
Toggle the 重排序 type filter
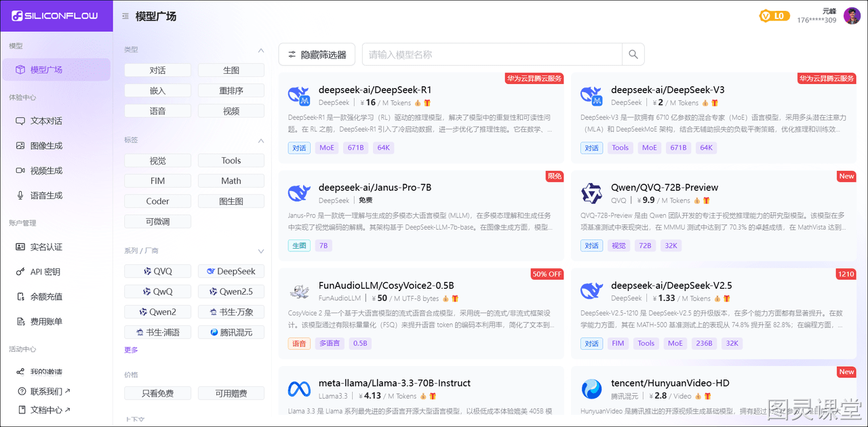pos(231,91)
